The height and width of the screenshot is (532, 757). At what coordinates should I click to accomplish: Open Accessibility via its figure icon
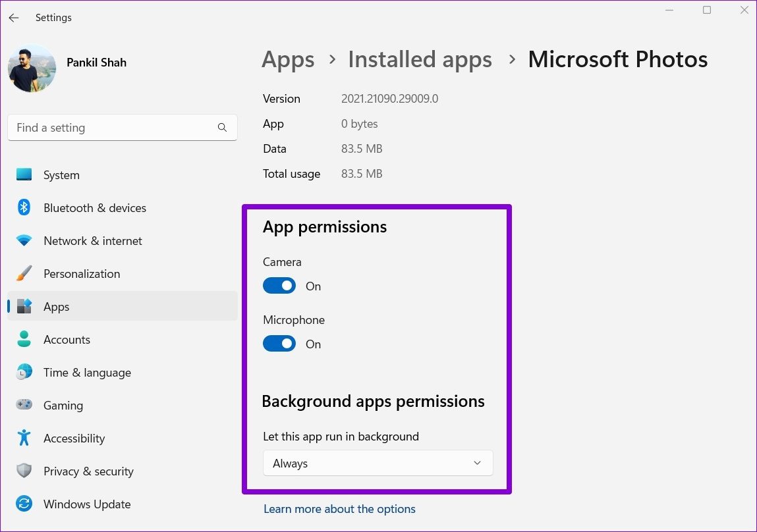coord(24,438)
